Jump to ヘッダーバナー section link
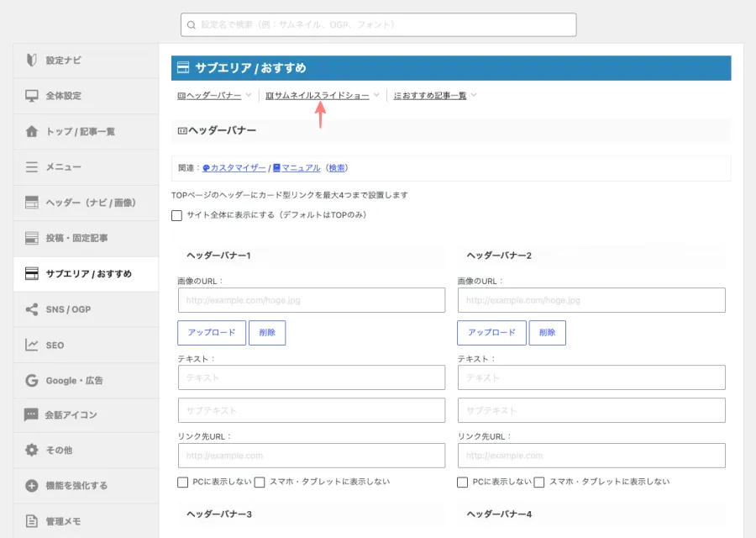This screenshot has width=756, height=538. click(x=209, y=96)
